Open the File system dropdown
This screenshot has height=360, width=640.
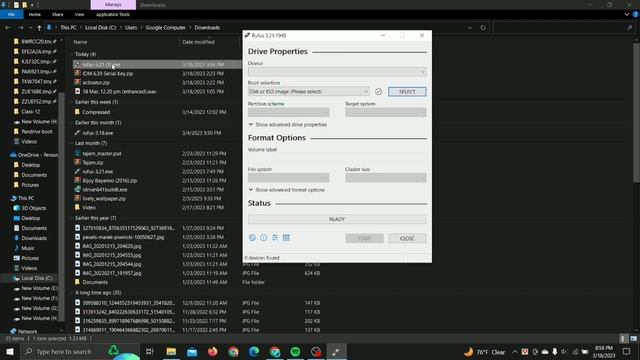coord(289,178)
